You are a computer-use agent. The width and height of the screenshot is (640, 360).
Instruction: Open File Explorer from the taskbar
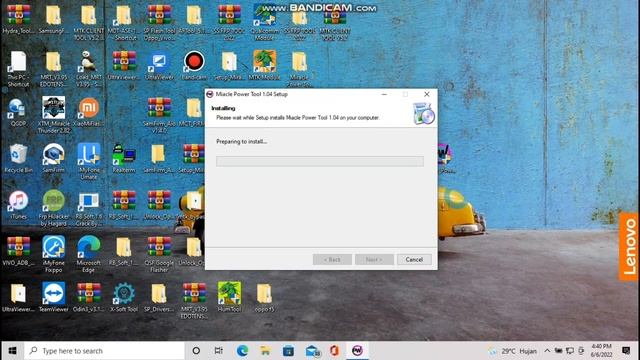265,351
